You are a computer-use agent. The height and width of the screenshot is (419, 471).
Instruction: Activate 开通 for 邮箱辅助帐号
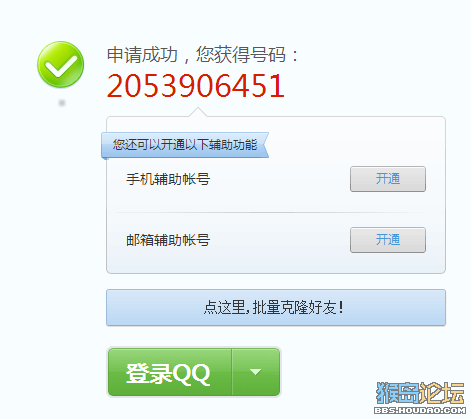point(388,240)
